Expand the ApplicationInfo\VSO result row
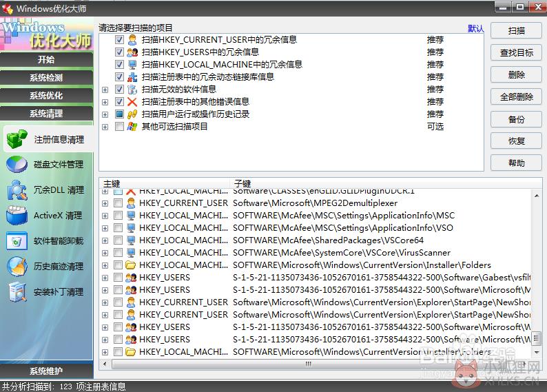Screen dimensions: 547x392 pyautogui.click(x=105, y=229)
